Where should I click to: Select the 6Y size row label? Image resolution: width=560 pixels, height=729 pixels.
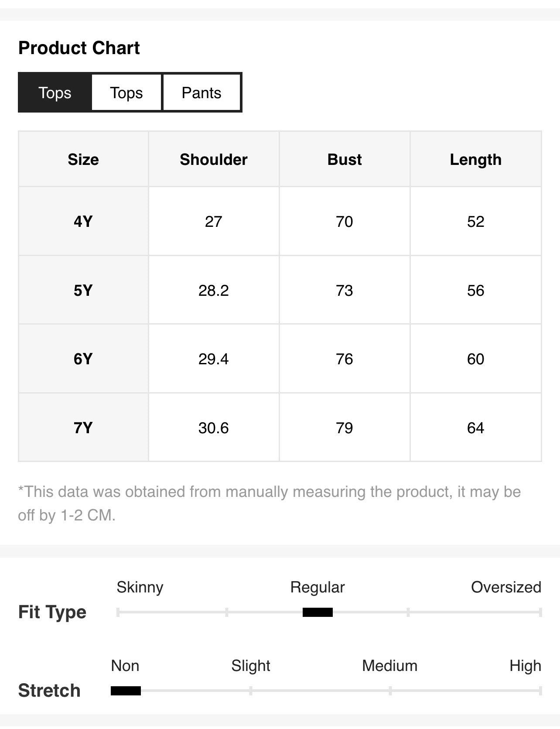[83, 359]
